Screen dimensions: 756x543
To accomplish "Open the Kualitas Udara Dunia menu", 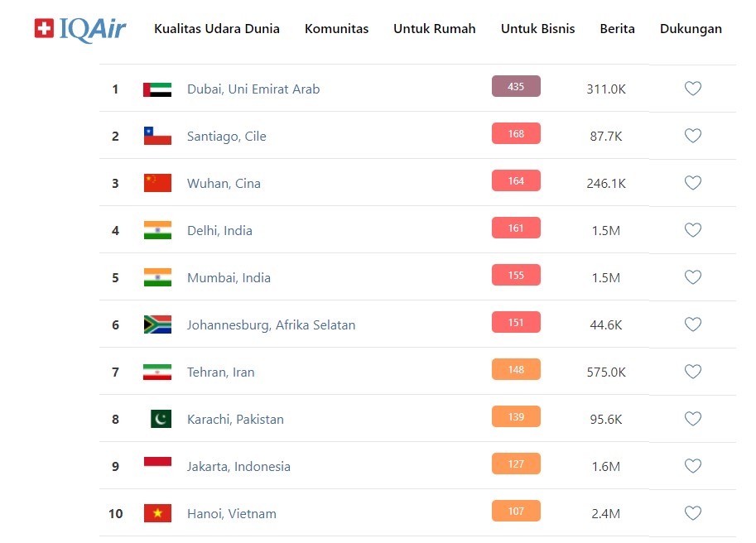I will (x=217, y=29).
